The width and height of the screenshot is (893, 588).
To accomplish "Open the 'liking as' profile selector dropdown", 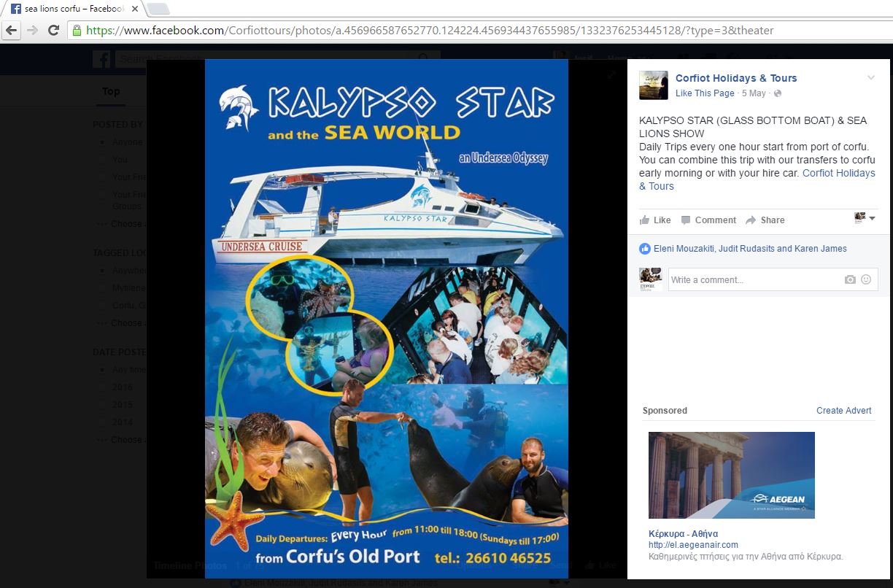I will (x=865, y=218).
